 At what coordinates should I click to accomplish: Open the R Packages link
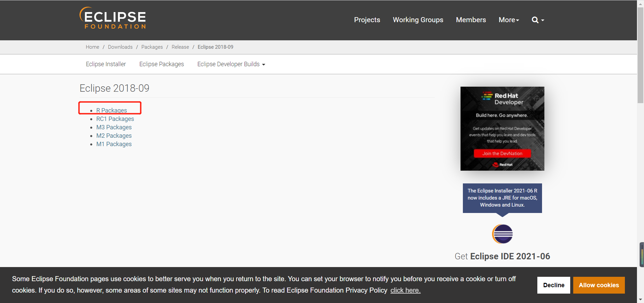[x=111, y=111]
